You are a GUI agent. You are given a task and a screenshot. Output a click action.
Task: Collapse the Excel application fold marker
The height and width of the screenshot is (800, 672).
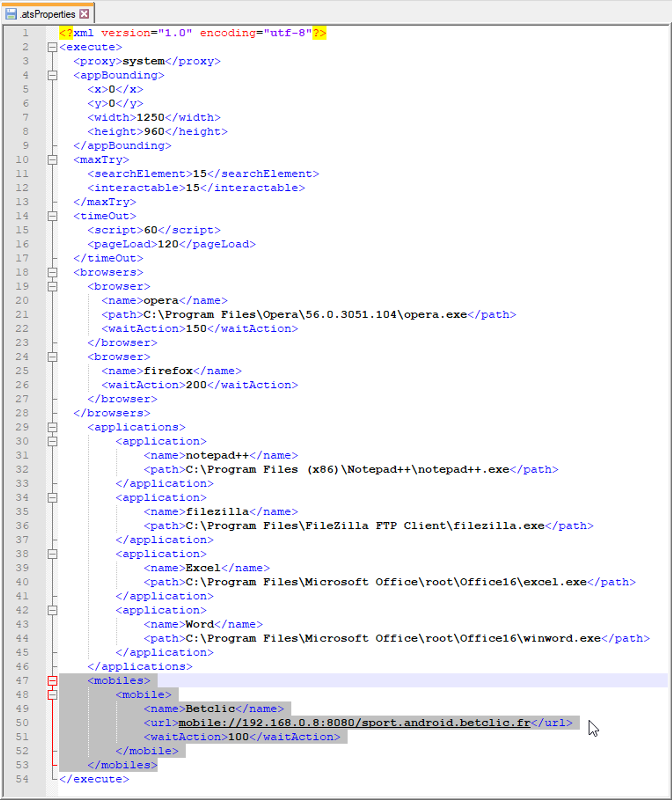[52, 554]
